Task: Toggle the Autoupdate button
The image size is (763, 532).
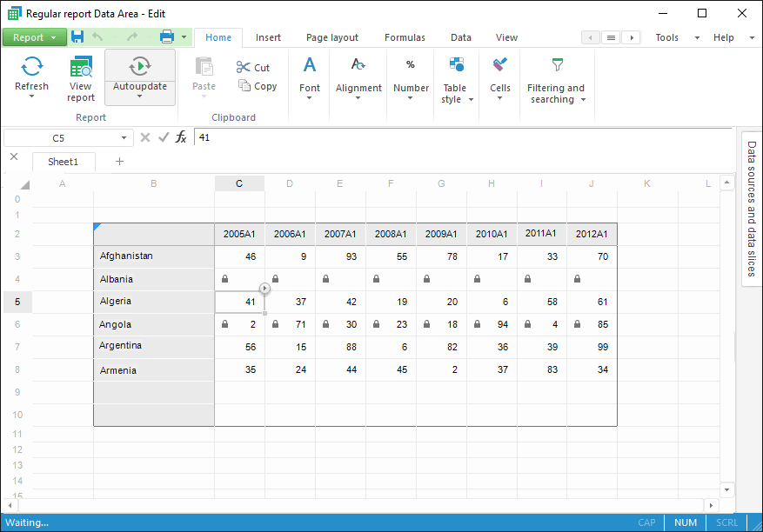Action: (140, 67)
